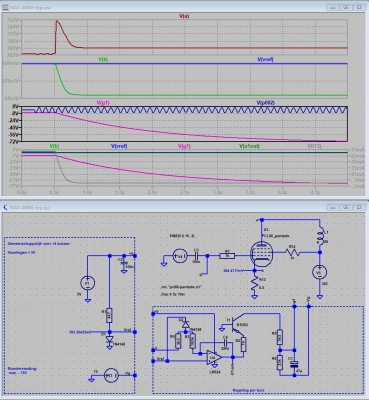Select the V(p002) trace label
The image size is (369, 400).
[x=266, y=103]
